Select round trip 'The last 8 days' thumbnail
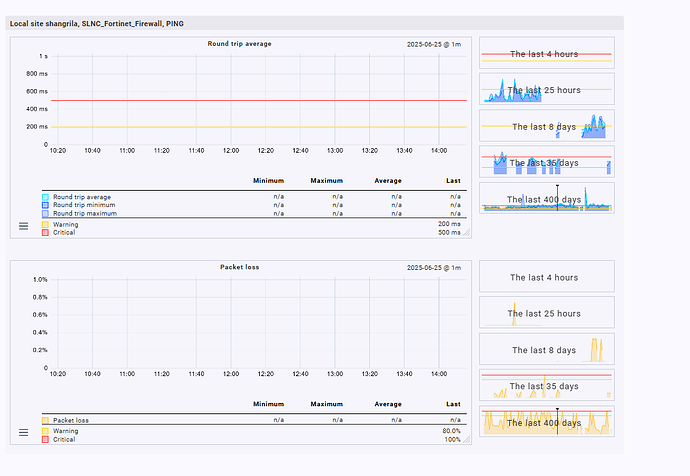The width and height of the screenshot is (690, 476). (x=546, y=126)
